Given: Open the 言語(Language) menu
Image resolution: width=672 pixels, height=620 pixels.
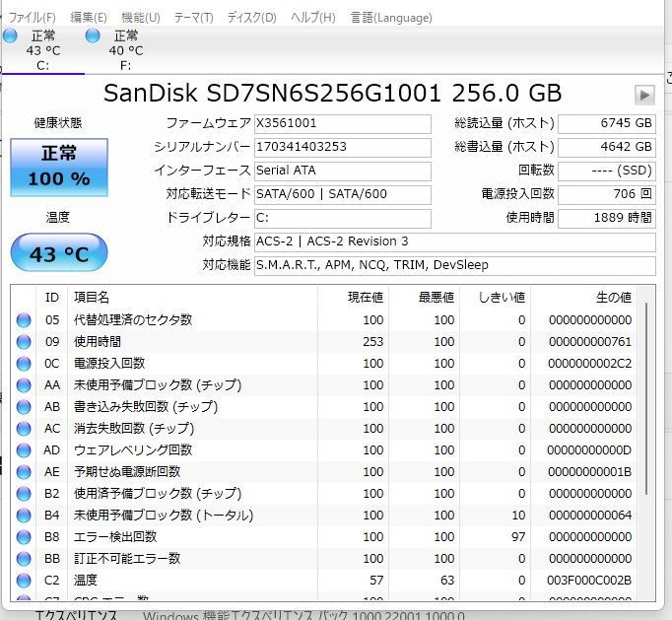Looking at the screenshot, I should (x=391, y=18).
